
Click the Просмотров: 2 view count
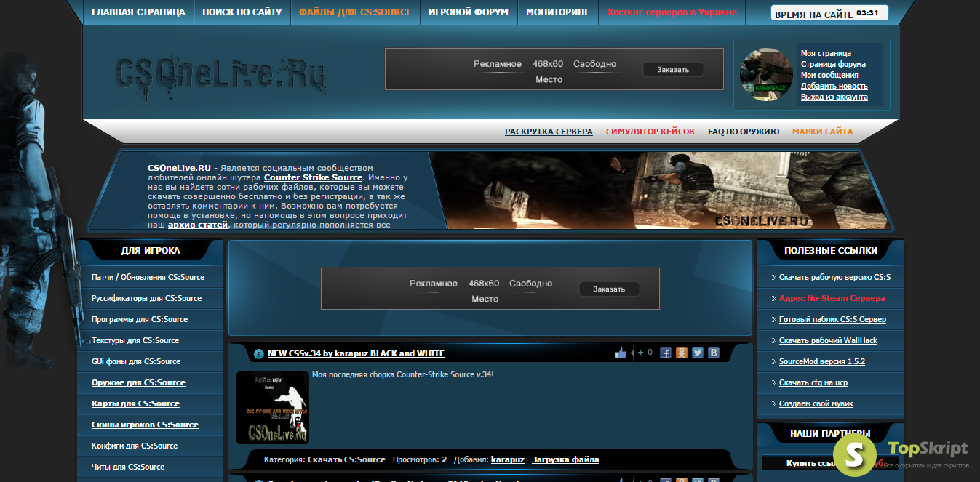point(420,459)
